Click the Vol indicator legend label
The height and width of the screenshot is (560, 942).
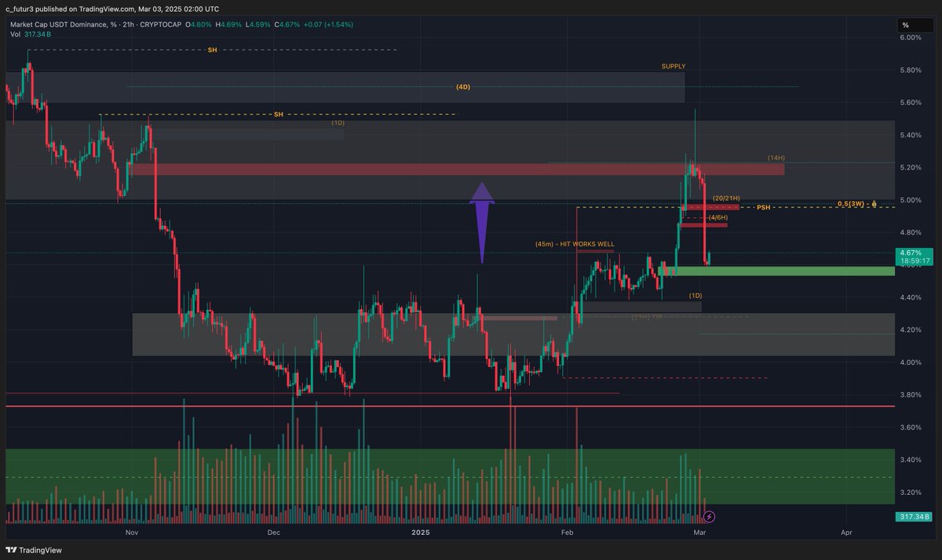[14, 35]
